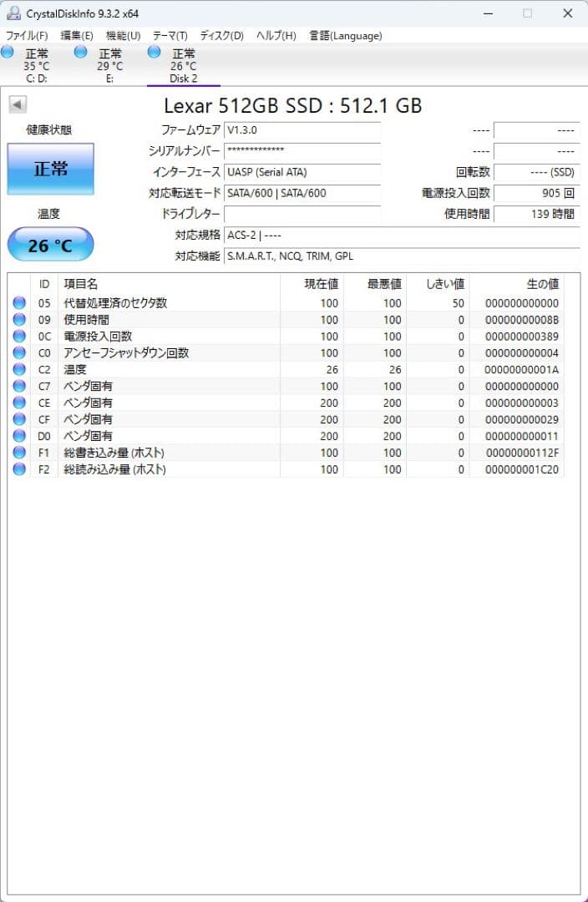Click status orb of attribute C0 row
Screen dimensions: 588x902
(19, 352)
